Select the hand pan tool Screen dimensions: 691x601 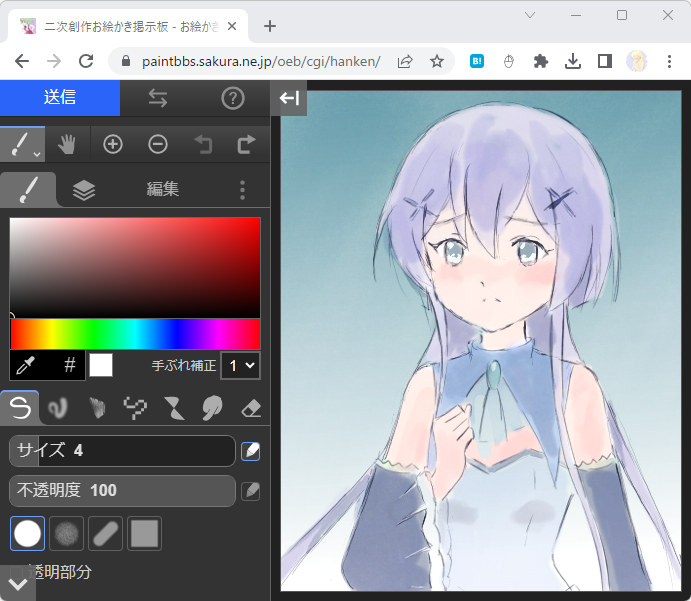67,145
